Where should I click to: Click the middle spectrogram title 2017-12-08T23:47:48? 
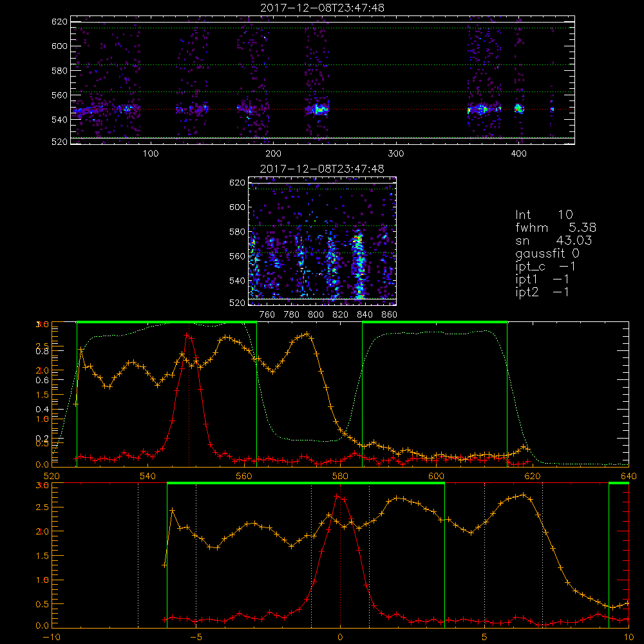[322, 169]
